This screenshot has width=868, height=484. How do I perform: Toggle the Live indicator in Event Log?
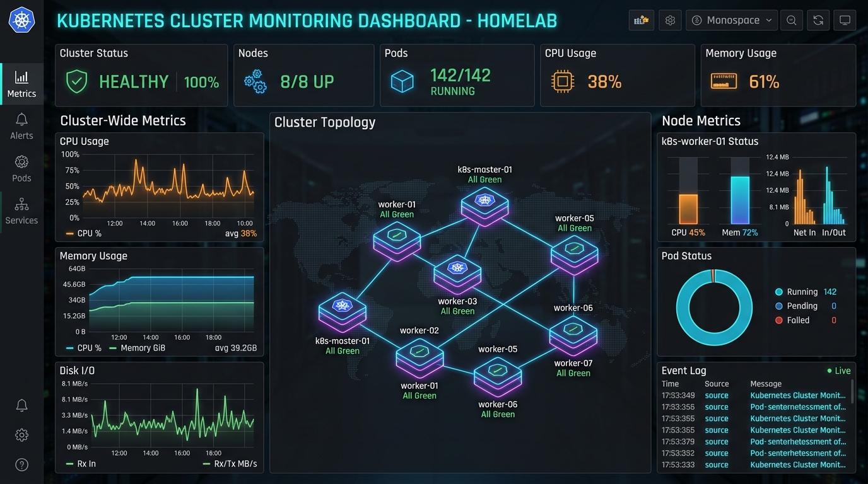pyautogui.click(x=839, y=371)
